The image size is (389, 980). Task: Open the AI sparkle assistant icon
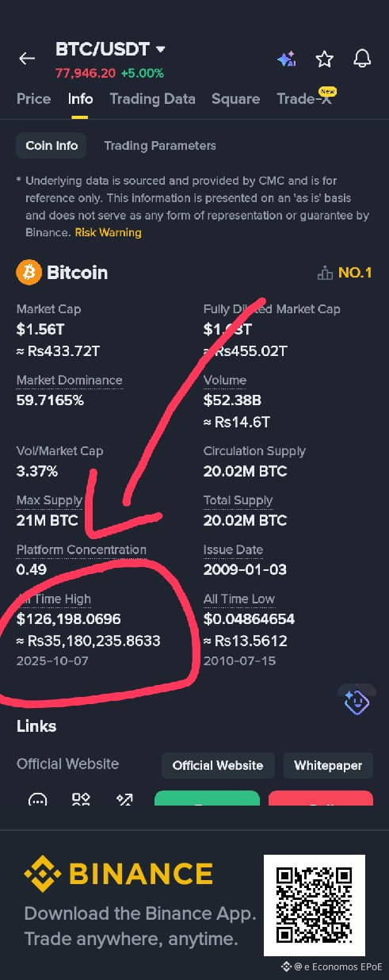286,59
